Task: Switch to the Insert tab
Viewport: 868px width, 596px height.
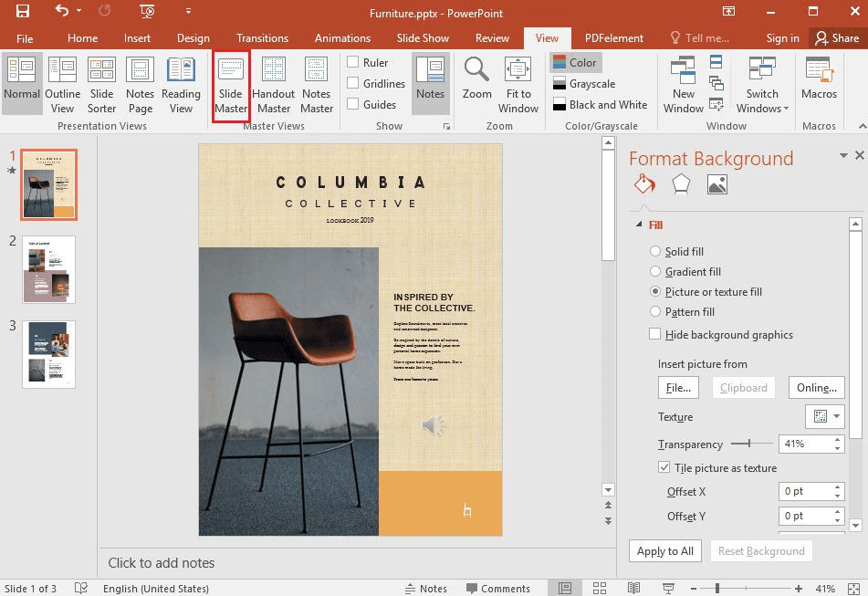Action: 138,38
